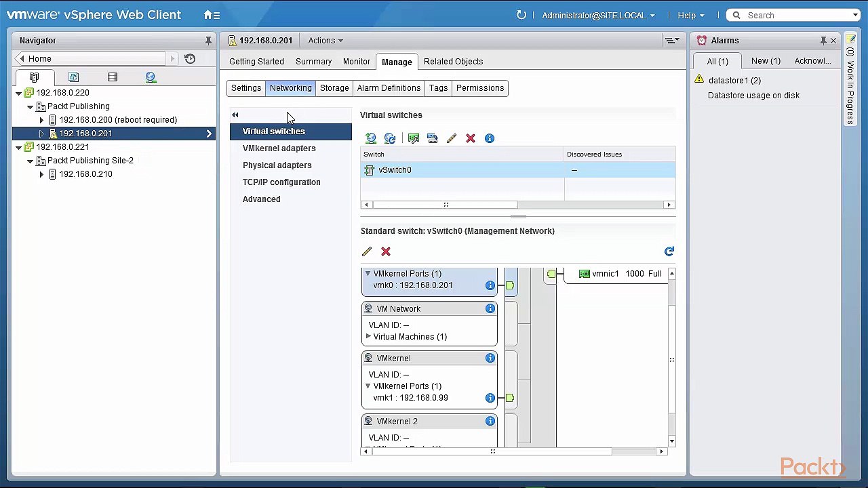Click switch table horizontal scrollbar thumb
868x488 pixels.
445,205
